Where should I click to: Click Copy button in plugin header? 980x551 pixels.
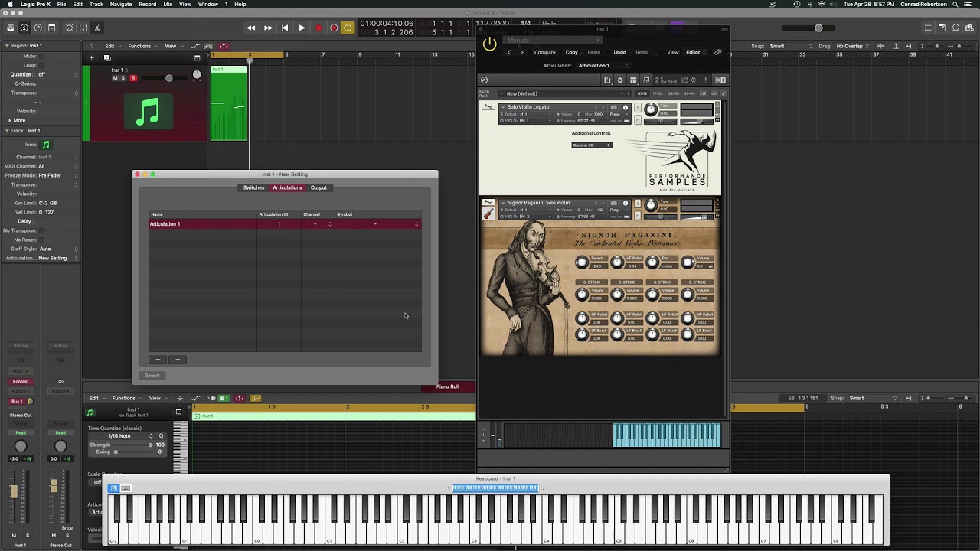tap(572, 52)
